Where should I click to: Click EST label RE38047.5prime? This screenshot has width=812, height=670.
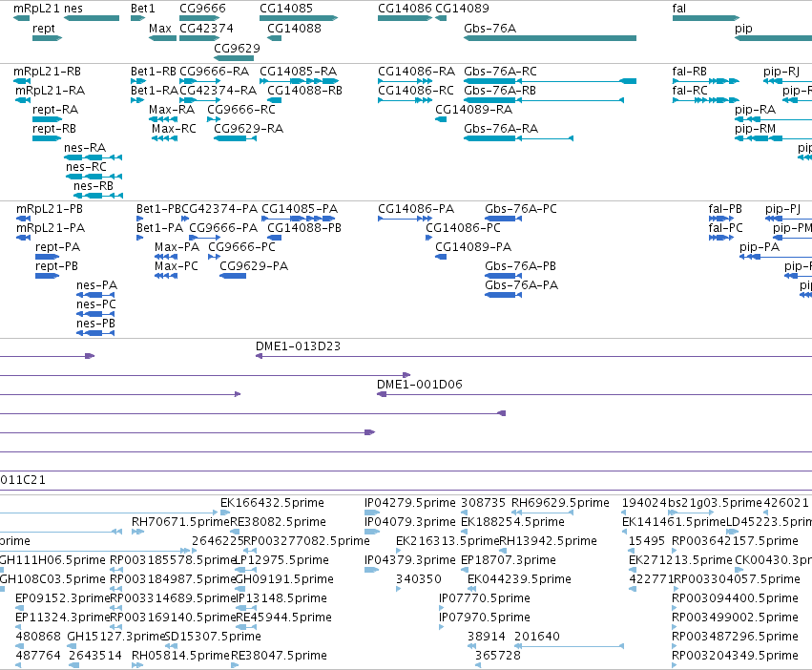[x=279, y=656]
